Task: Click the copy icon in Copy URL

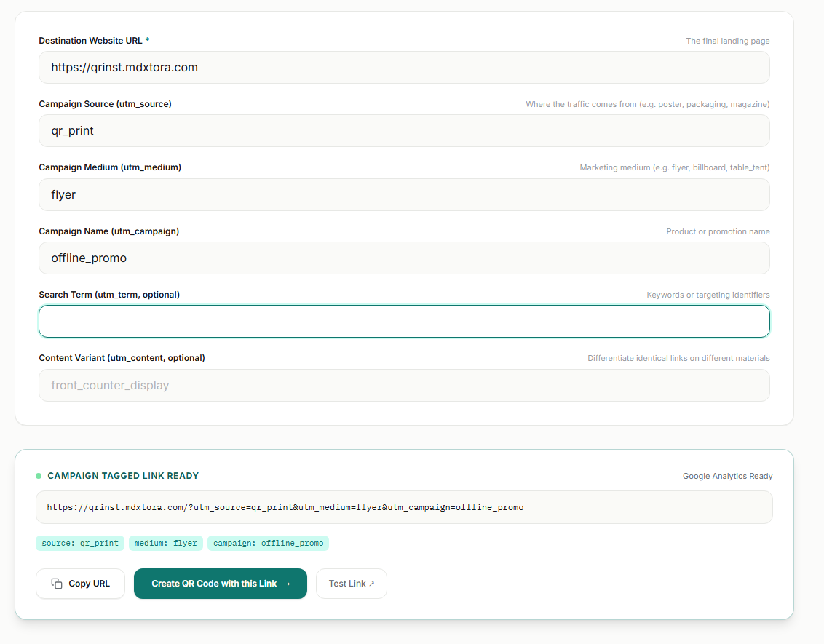Action: pos(57,584)
